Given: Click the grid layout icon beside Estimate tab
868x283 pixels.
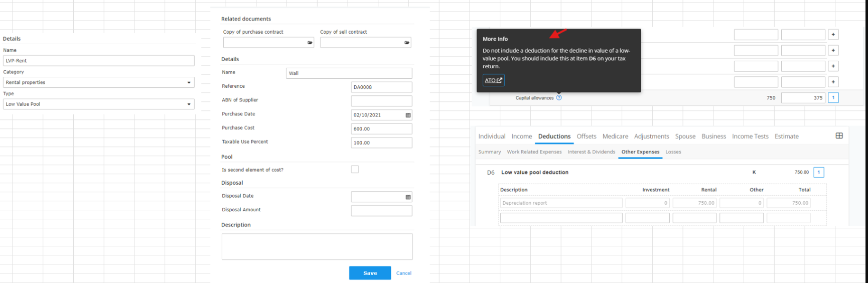Looking at the screenshot, I should [839, 136].
